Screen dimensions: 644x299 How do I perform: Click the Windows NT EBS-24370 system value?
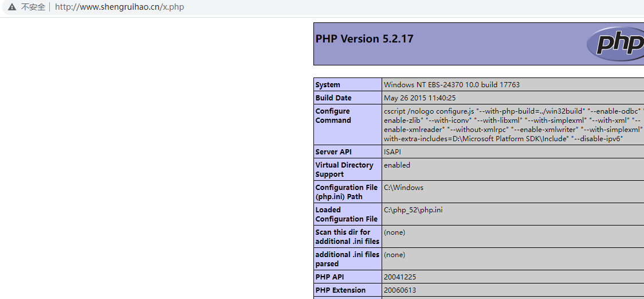click(x=451, y=85)
